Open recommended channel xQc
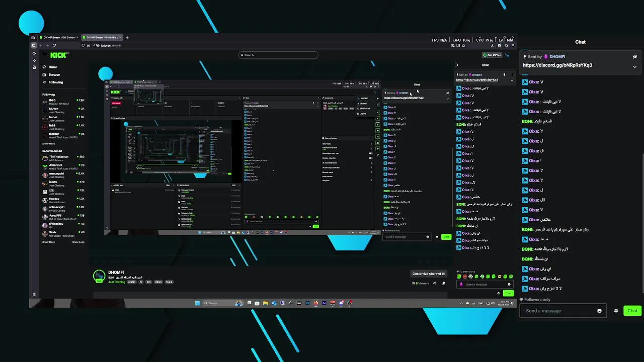The image size is (644, 362). tap(63, 192)
